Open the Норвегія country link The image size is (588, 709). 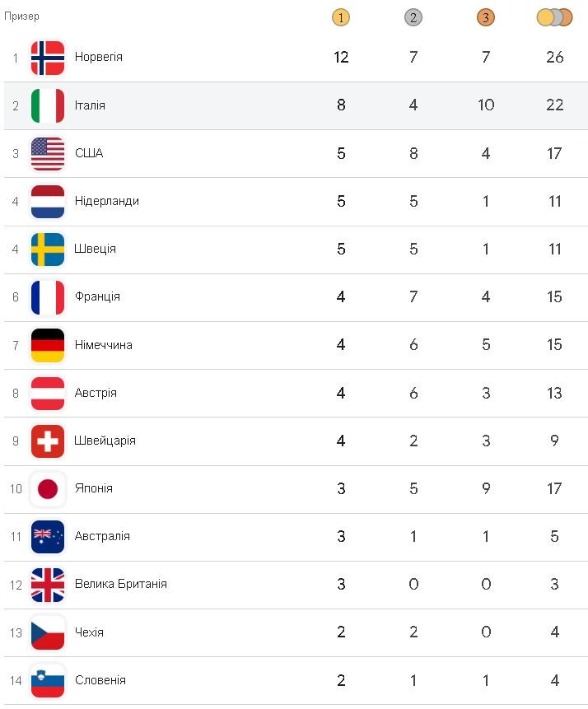(99, 58)
